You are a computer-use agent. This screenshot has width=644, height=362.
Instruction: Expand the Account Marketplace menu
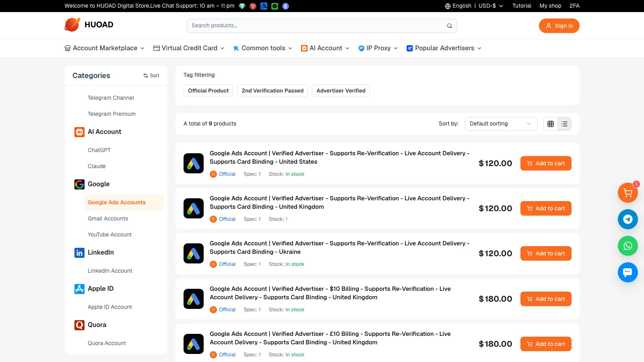[104, 48]
